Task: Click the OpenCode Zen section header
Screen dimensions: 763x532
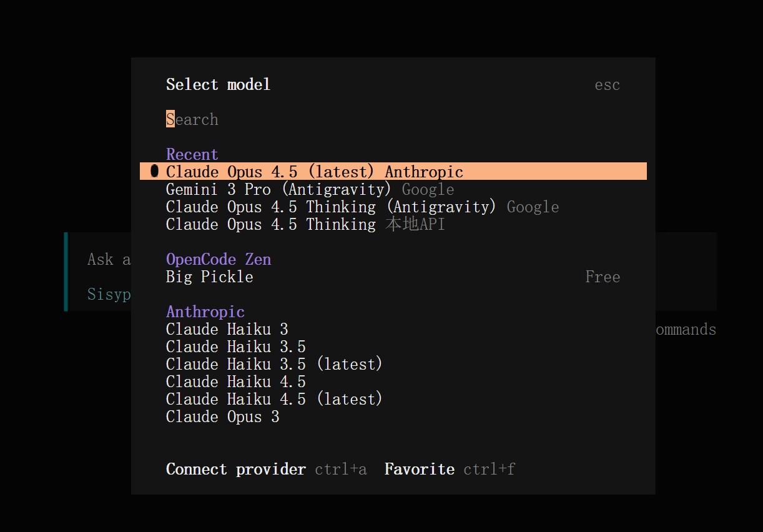Action: click(219, 259)
